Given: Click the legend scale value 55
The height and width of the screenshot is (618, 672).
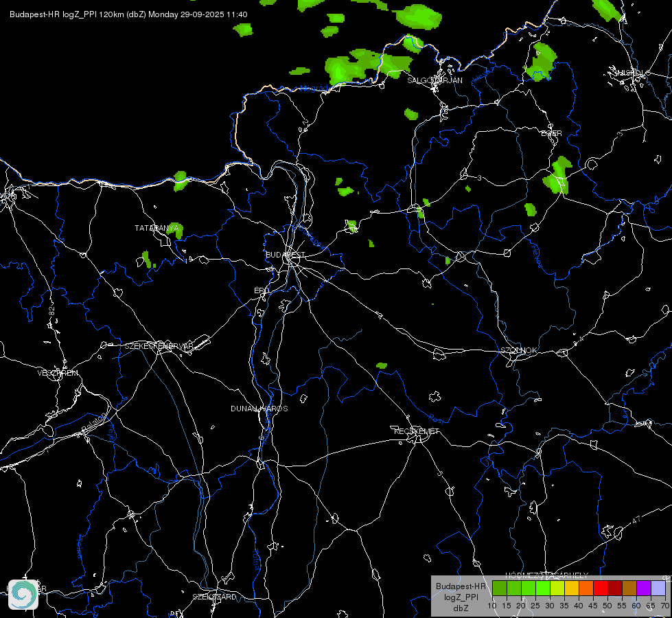Looking at the screenshot, I should [621, 606].
